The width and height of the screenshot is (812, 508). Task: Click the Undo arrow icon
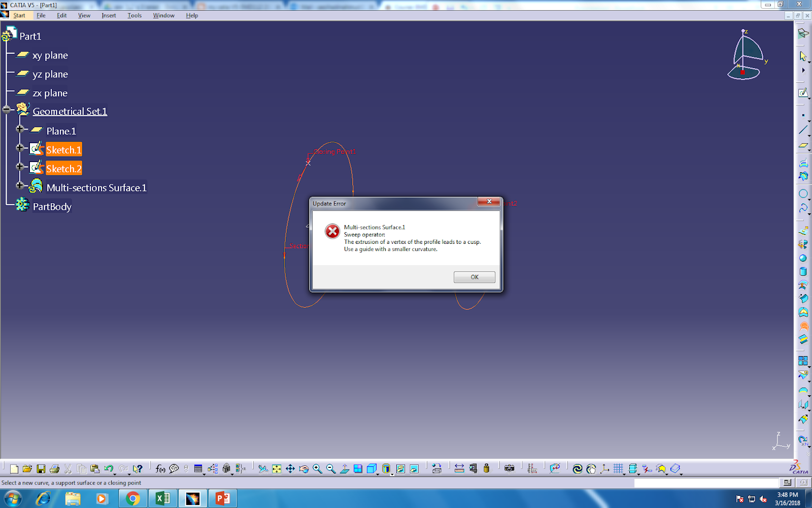[110, 468]
